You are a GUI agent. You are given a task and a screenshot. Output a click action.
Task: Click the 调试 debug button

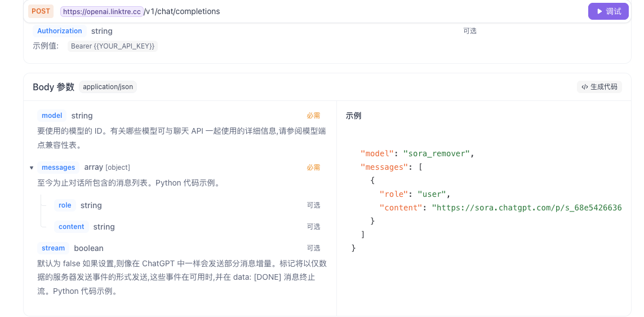[609, 11]
